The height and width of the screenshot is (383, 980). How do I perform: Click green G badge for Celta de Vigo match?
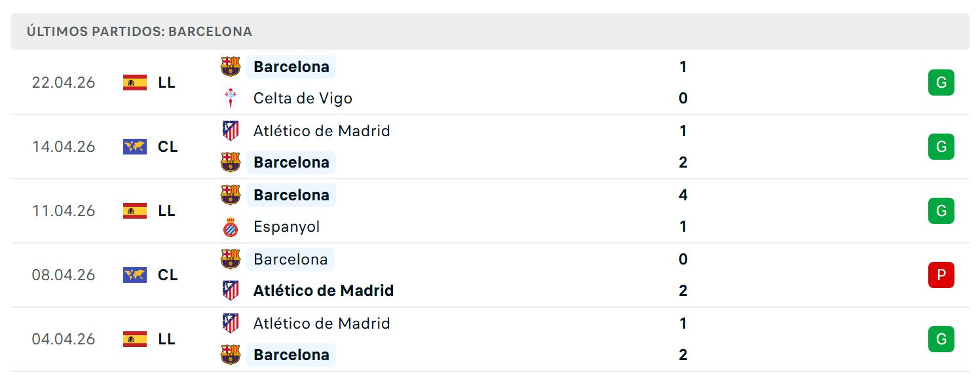941,82
